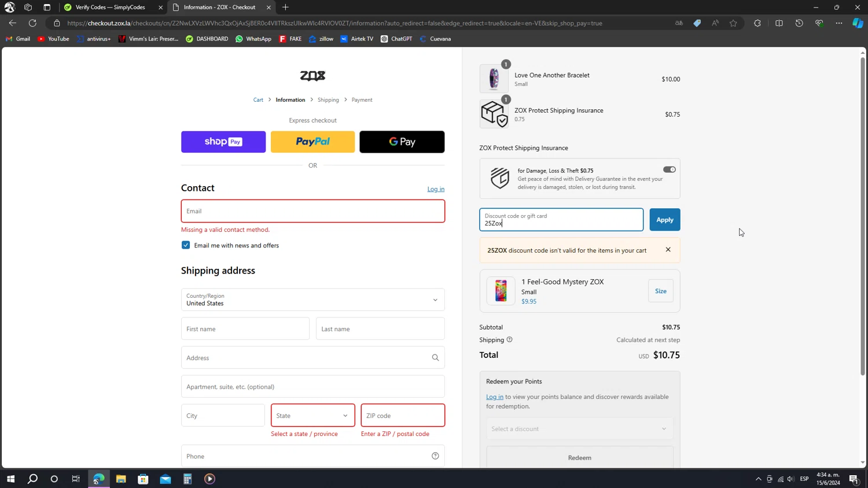This screenshot has width=868, height=488.
Task: Open Windows Start menu
Action: pyautogui.click(x=10, y=479)
